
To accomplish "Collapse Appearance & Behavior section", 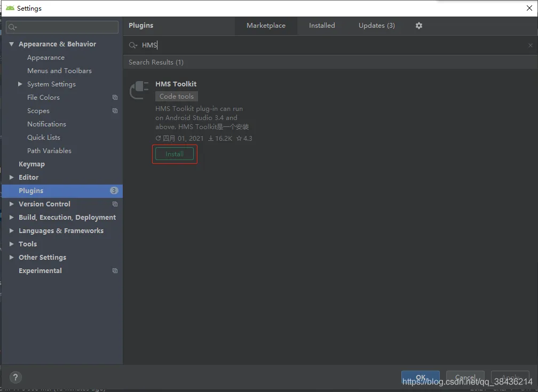I will click(11, 44).
